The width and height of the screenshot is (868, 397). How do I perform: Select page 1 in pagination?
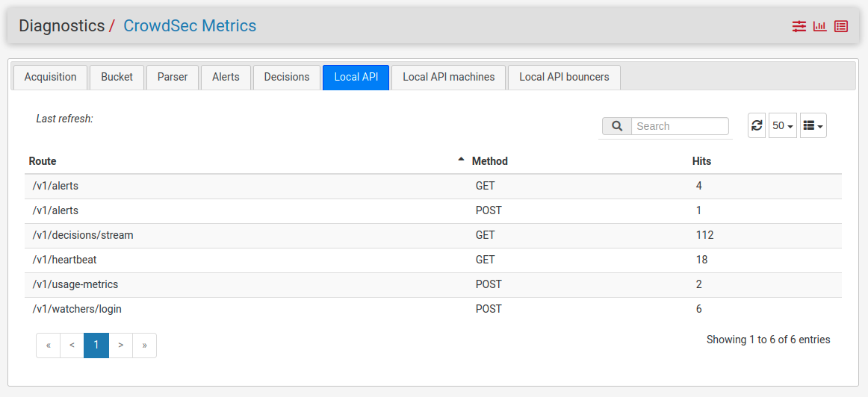(x=96, y=346)
